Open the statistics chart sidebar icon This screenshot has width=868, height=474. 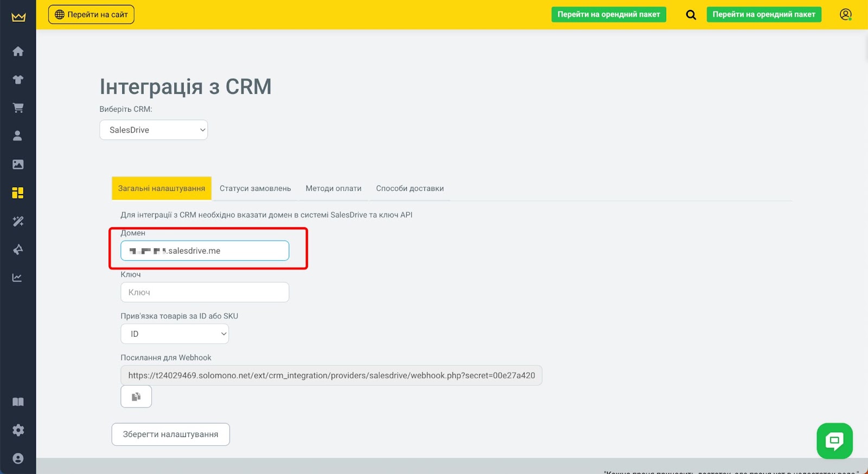click(18, 278)
